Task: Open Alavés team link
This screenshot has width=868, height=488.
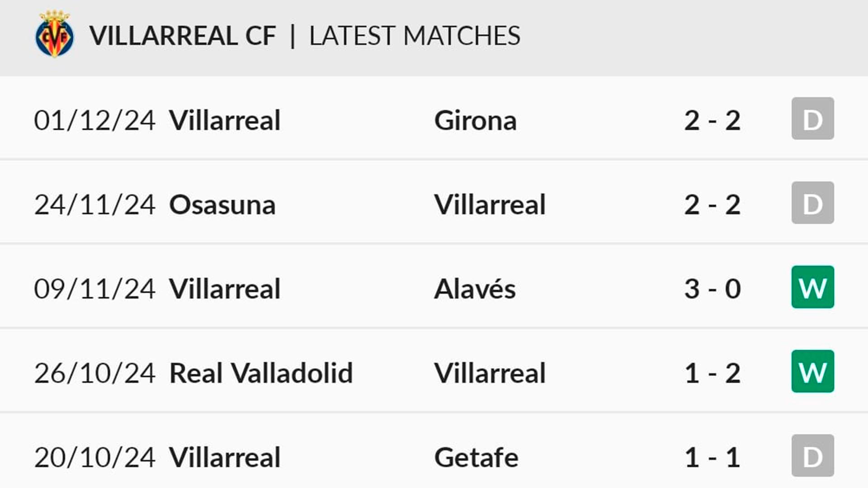Action: 475,289
